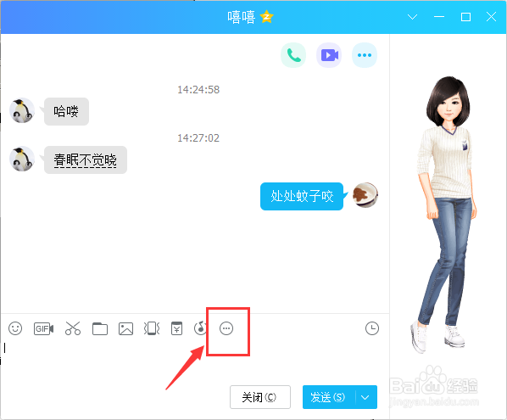The height and width of the screenshot is (420, 507).
Task: Click into the message input box
Action: [x=195, y=361]
